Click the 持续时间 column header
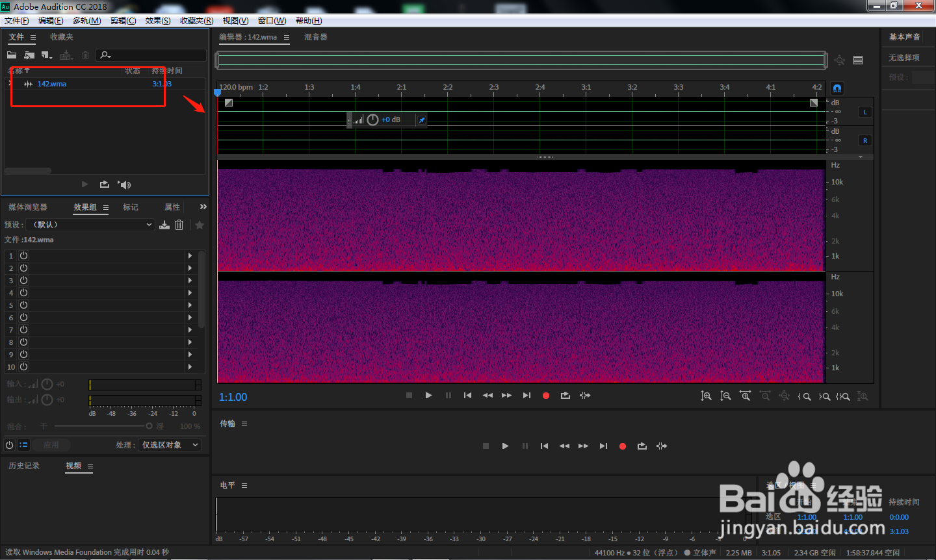Screen dimensions: 936x560 tap(167, 71)
